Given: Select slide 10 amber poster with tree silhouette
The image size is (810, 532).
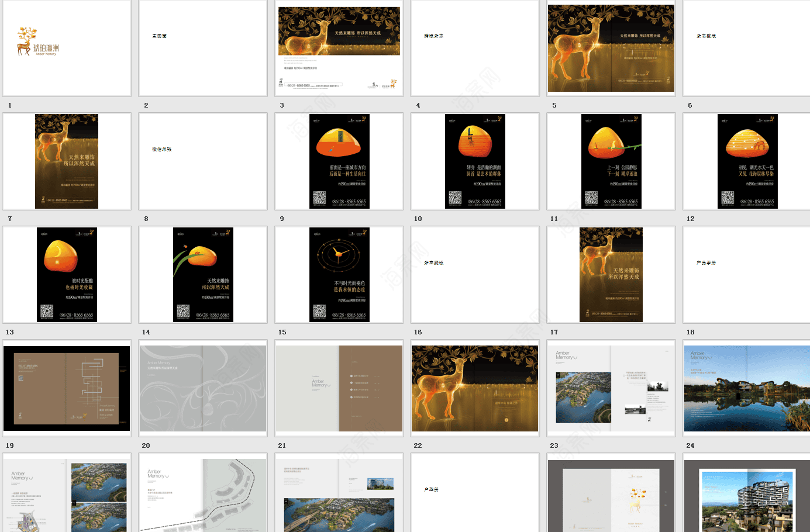Looking at the screenshot, I should [x=475, y=161].
